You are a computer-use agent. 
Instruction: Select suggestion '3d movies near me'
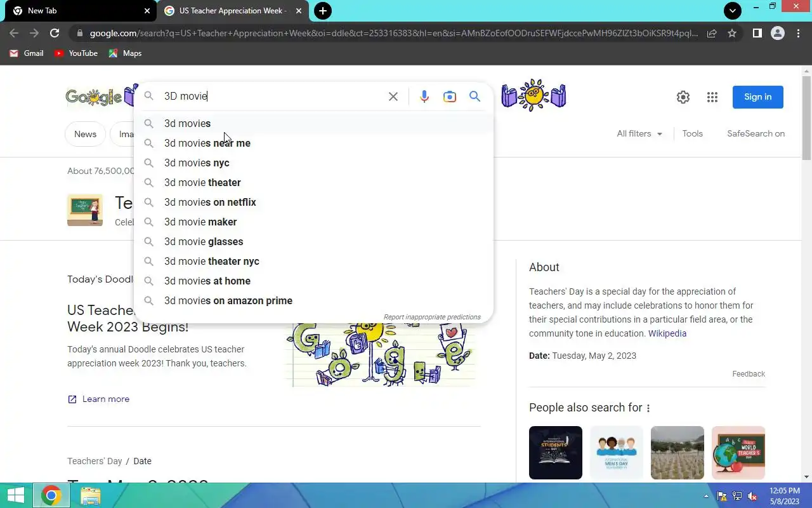(x=313, y=143)
